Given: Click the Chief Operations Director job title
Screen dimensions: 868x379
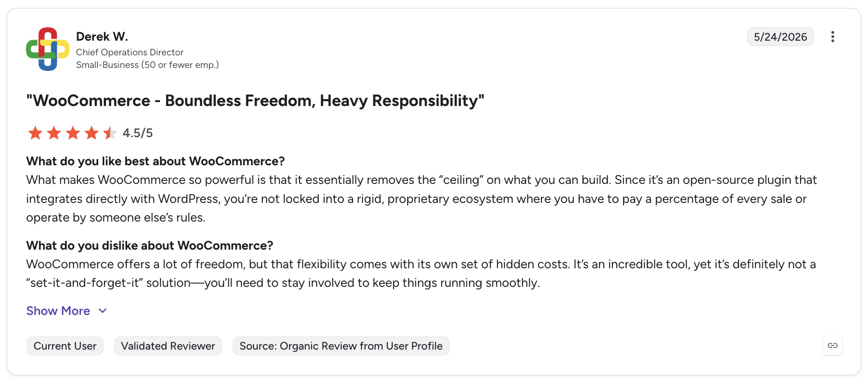Looking at the screenshot, I should [130, 52].
